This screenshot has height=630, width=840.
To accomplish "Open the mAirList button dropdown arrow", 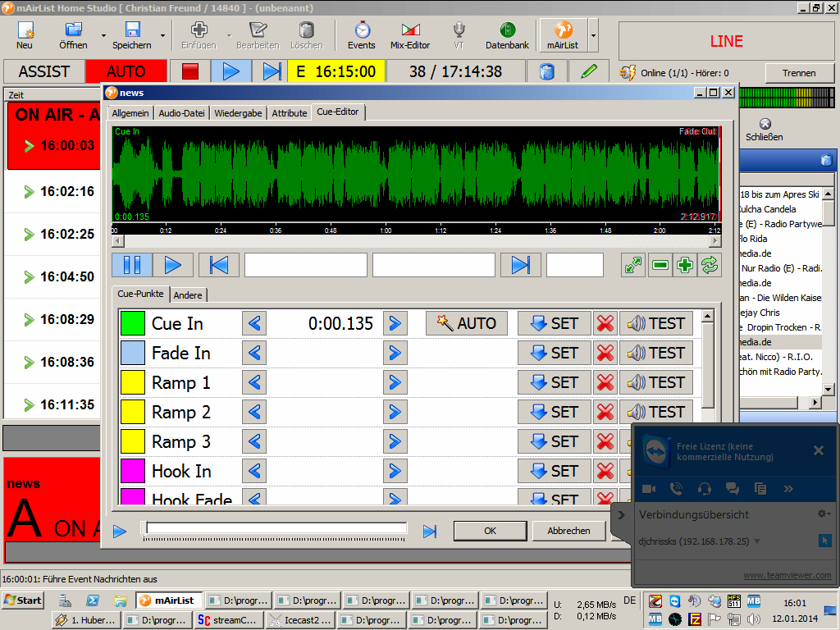I will (593, 36).
